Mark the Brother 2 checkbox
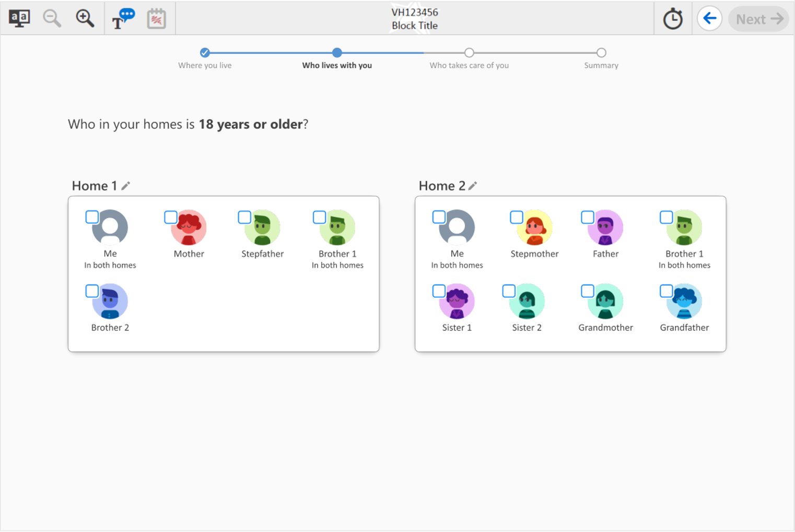The width and height of the screenshot is (795, 532). pyautogui.click(x=92, y=291)
